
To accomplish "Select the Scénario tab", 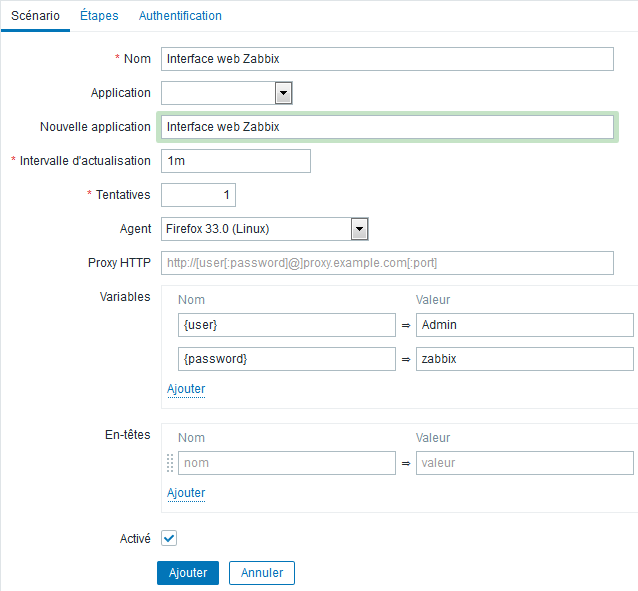I will (x=35, y=15).
